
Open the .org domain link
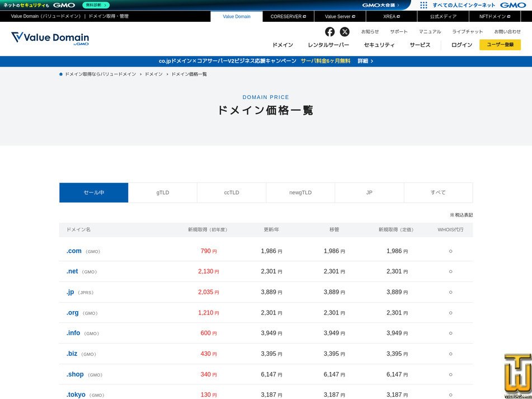pyautogui.click(x=73, y=313)
